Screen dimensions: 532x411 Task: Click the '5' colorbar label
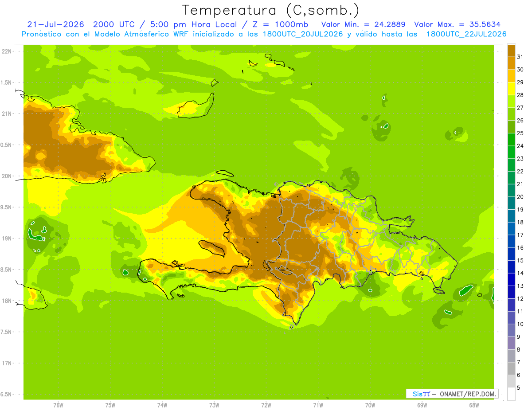[519, 388]
